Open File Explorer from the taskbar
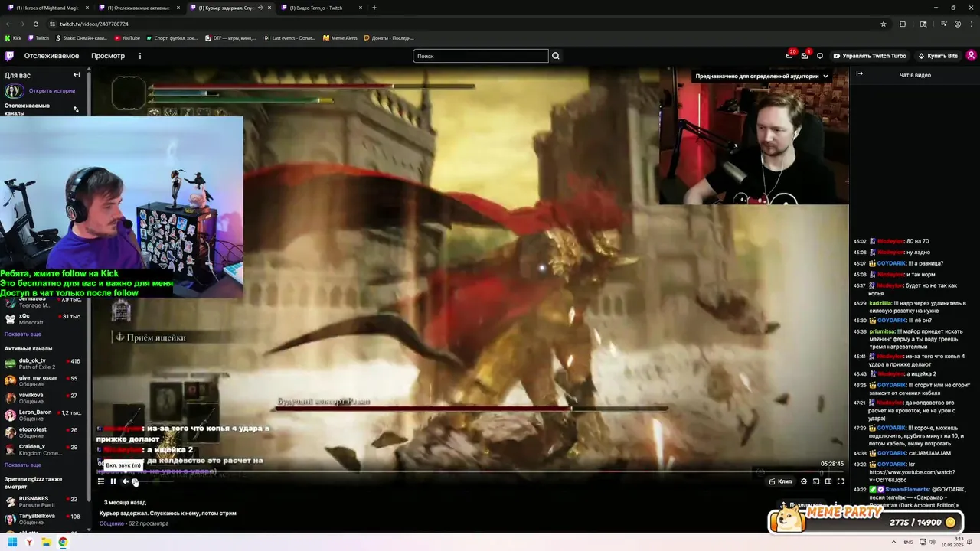This screenshot has width=980, height=551. (46, 542)
